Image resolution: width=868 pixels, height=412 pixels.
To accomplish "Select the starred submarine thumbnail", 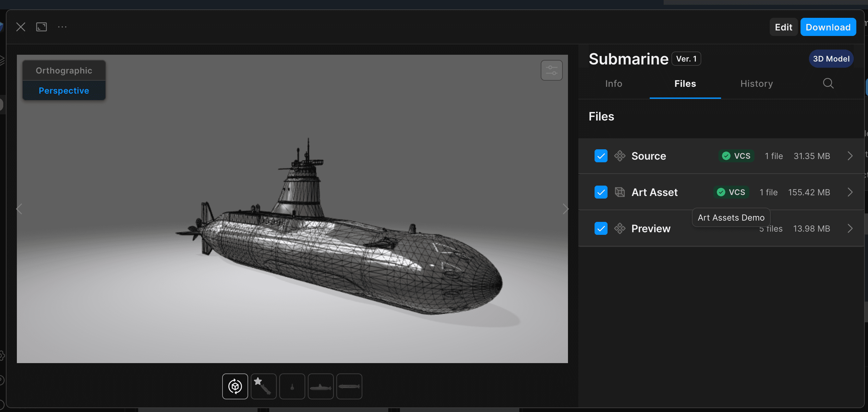I will (263, 386).
